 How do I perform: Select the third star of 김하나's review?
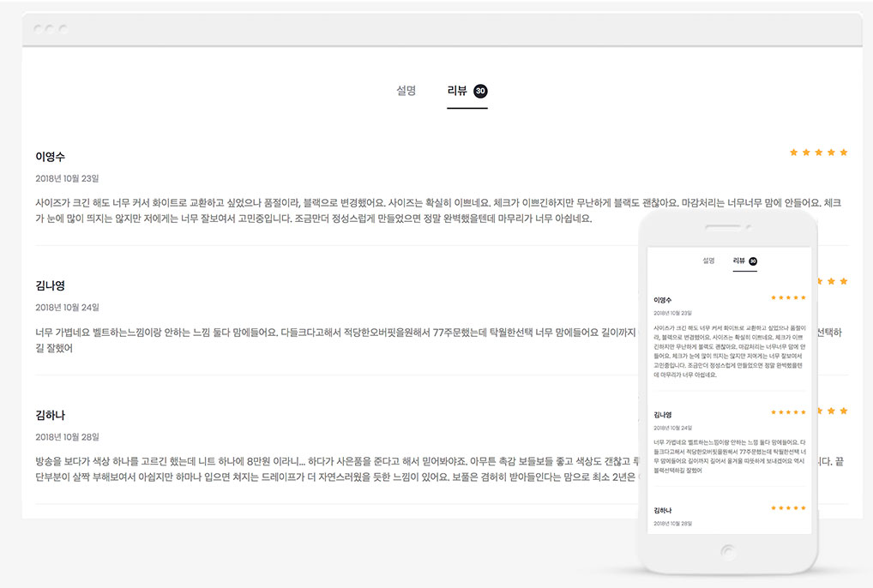[x=819, y=410]
